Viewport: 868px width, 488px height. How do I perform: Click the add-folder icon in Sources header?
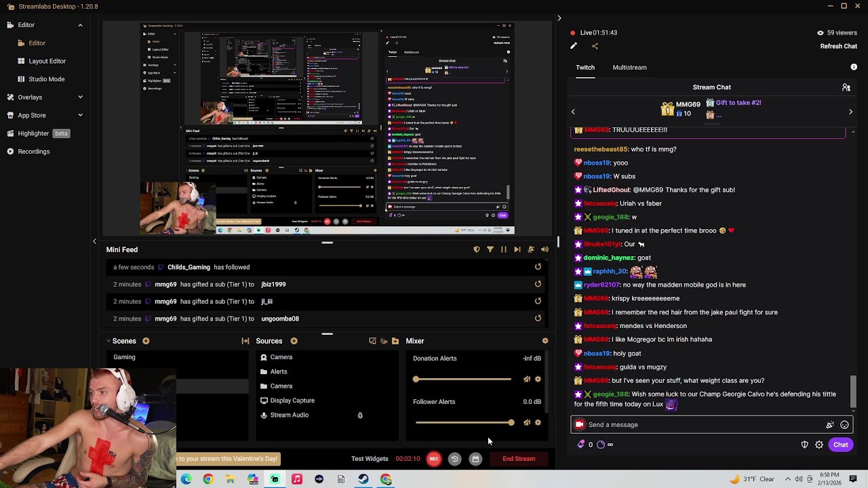click(395, 341)
